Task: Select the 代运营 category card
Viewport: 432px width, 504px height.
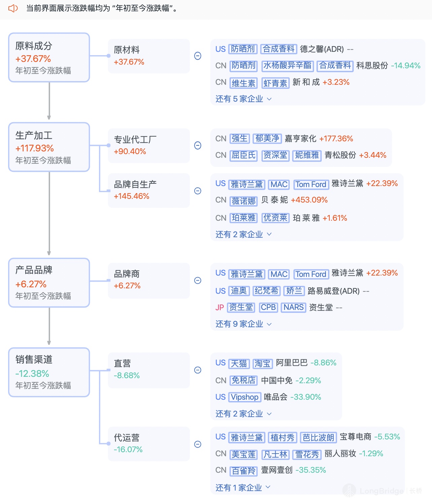Action: point(149,443)
